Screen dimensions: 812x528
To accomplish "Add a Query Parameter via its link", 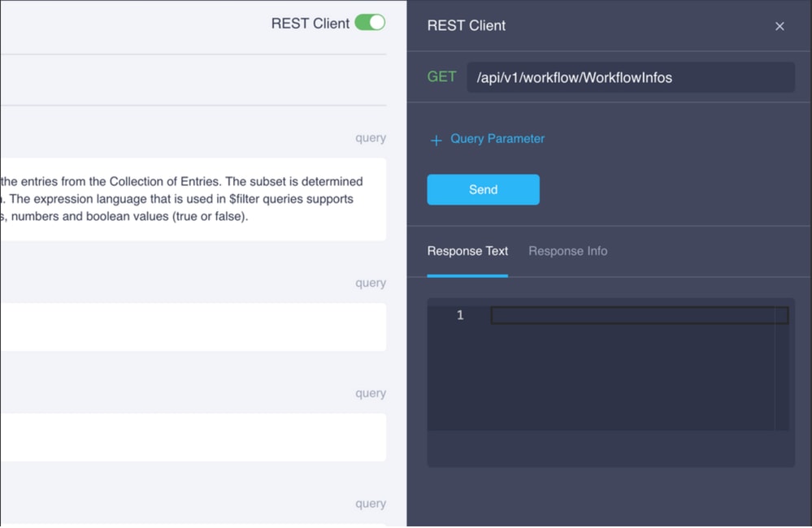I will 497,139.
